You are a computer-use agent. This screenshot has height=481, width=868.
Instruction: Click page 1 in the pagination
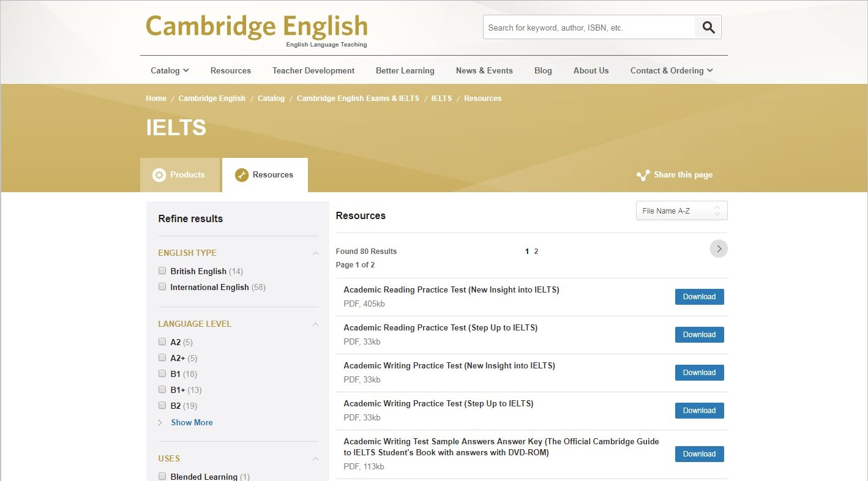[x=527, y=252]
